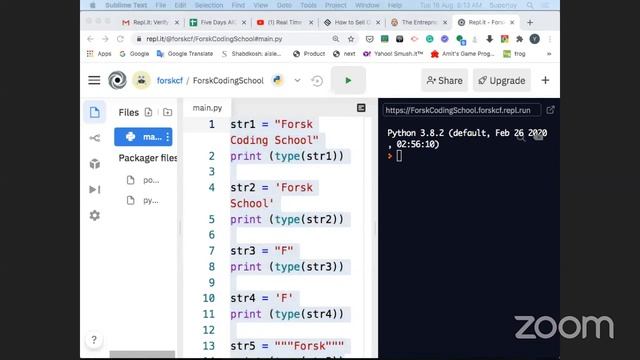Open the Google bookmark
The height and width of the screenshot is (360, 640).
coord(134,54)
